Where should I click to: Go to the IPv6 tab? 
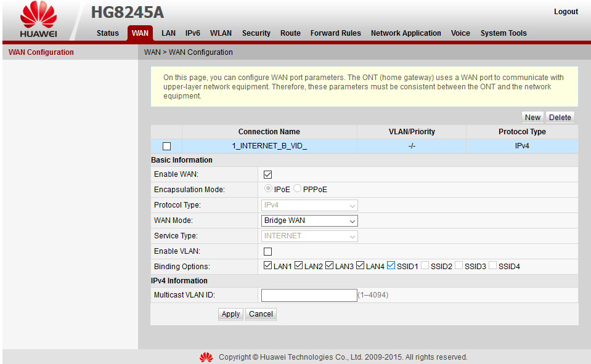pos(193,33)
